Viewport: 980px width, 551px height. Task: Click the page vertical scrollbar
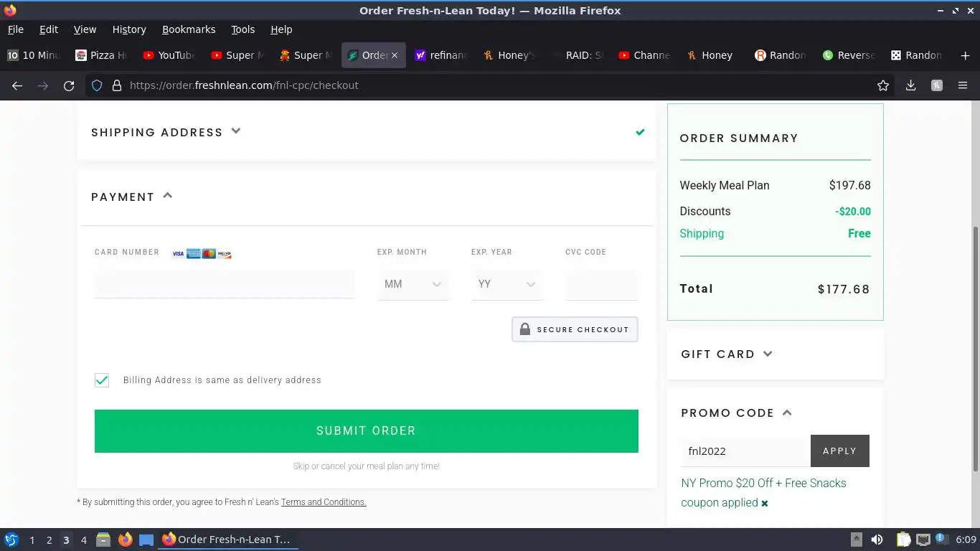[x=975, y=349]
